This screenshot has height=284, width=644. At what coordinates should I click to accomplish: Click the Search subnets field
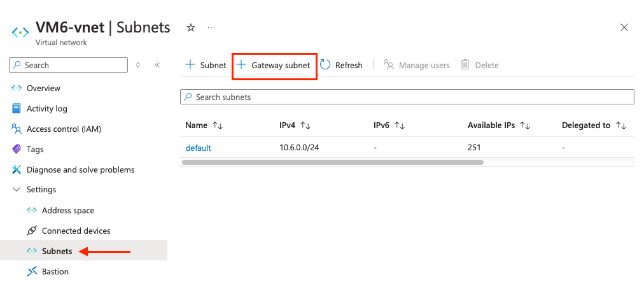tap(407, 97)
